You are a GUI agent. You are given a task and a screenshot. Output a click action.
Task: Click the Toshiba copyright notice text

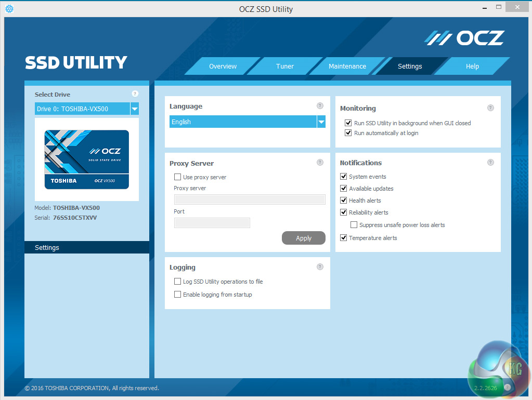click(x=92, y=388)
